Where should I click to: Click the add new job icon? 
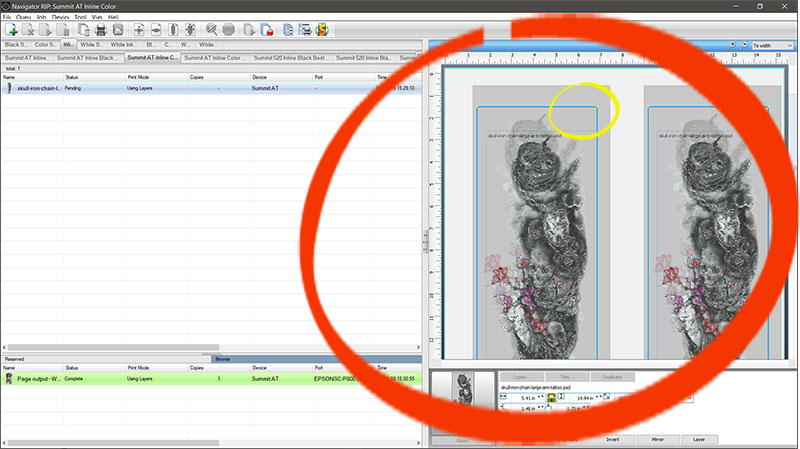coord(11,30)
